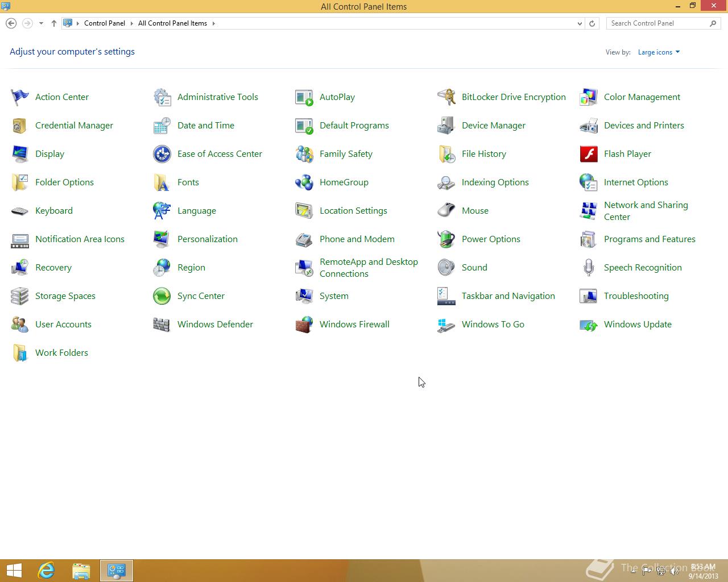Launch Internet Explorer from the taskbar
This screenshot has height=582, width=728.
[46, 571]
